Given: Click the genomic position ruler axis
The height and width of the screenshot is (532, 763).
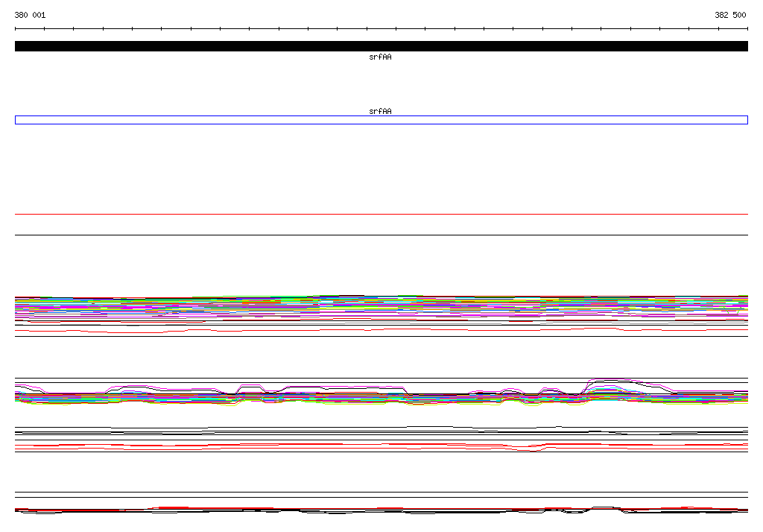Looking at the screenshot, I should pyautogui.click(x=381, y=29).
